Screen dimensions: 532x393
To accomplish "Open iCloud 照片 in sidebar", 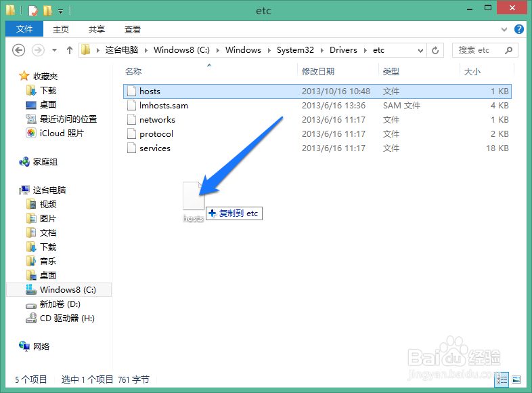I will pos(62,133).
